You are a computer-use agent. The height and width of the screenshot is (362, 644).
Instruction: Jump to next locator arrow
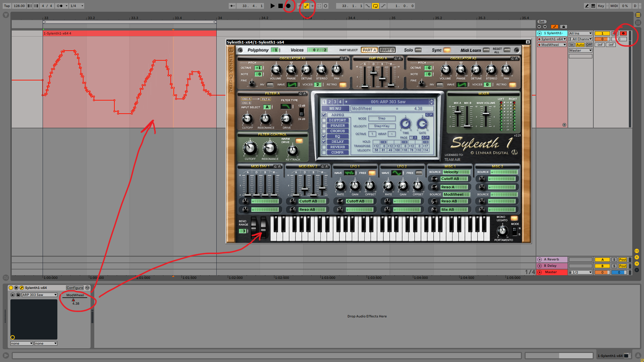pos(545,27)
